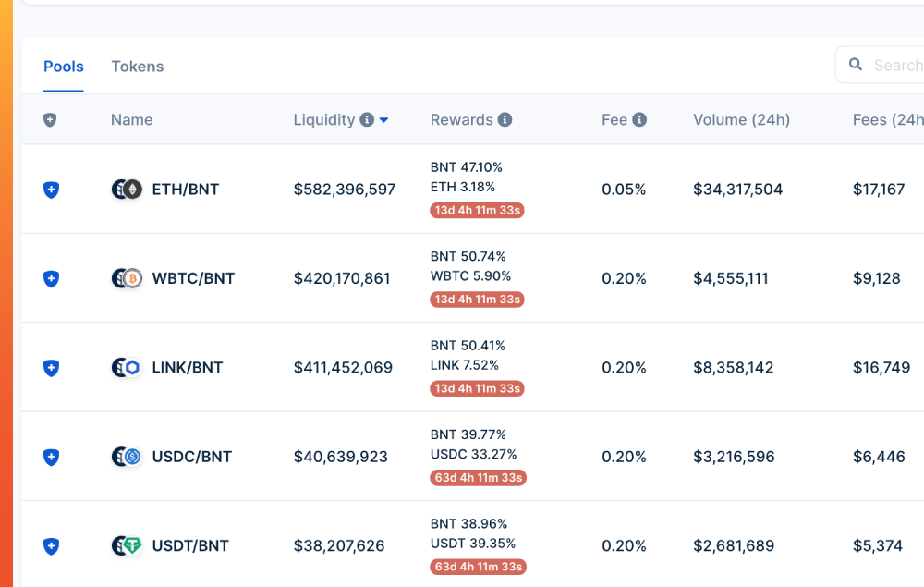Select volume value $2,681,689
924x587 pixels.
(x=734, y=545)
